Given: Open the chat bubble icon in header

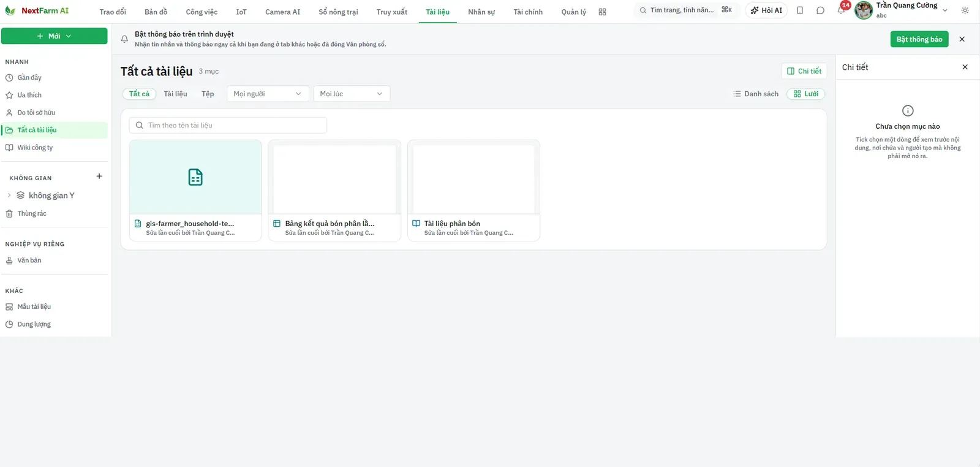Looking at the screenshot, I should 820,10.
